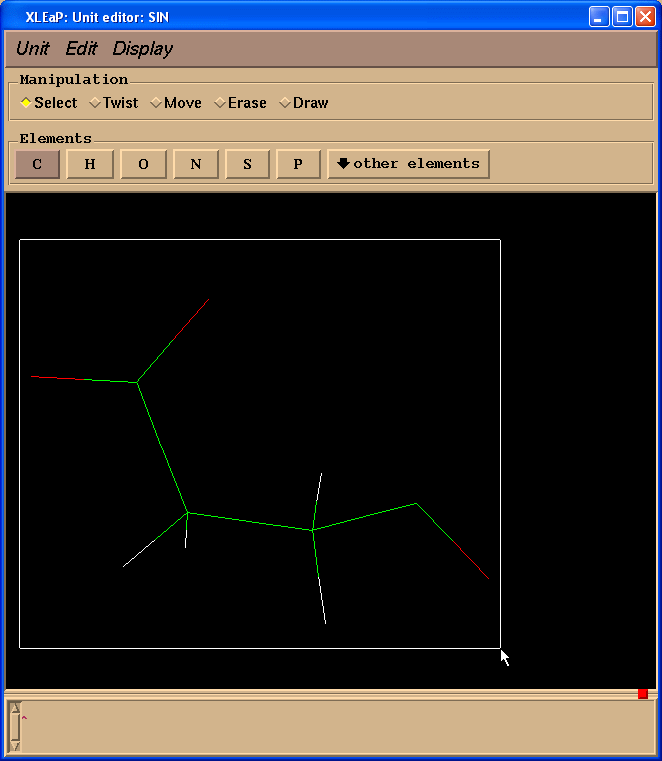The width and height of the screenshot is (662, 761).
Task: Click the message pane scroll down arrow
Action: click(15, 747)
